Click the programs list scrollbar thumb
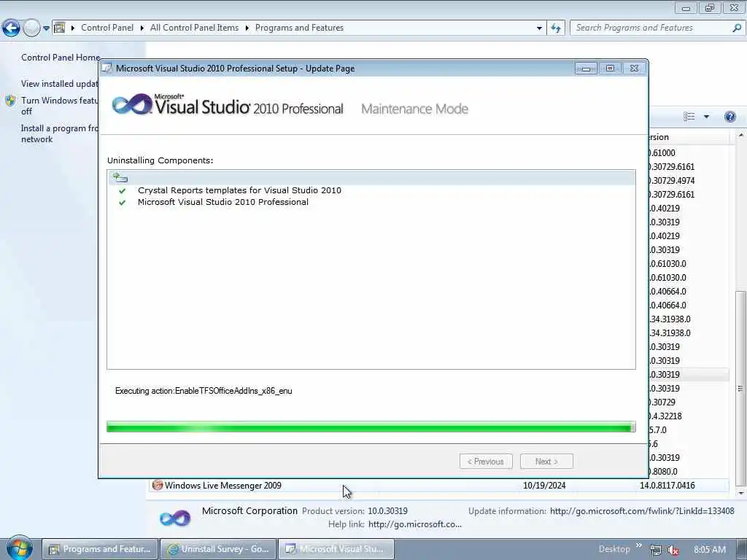The height and width of the screenshot is (560, 747). (x=740, y=388)
